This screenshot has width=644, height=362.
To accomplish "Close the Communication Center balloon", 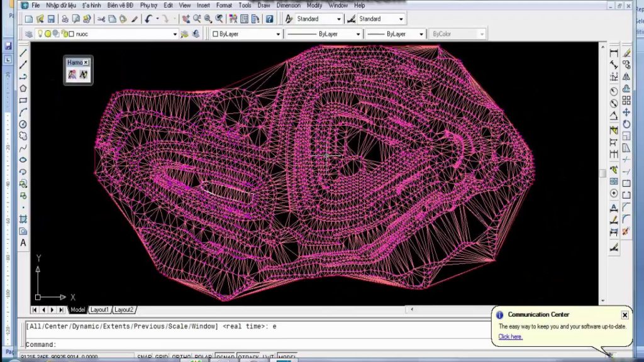I will 625,315.
